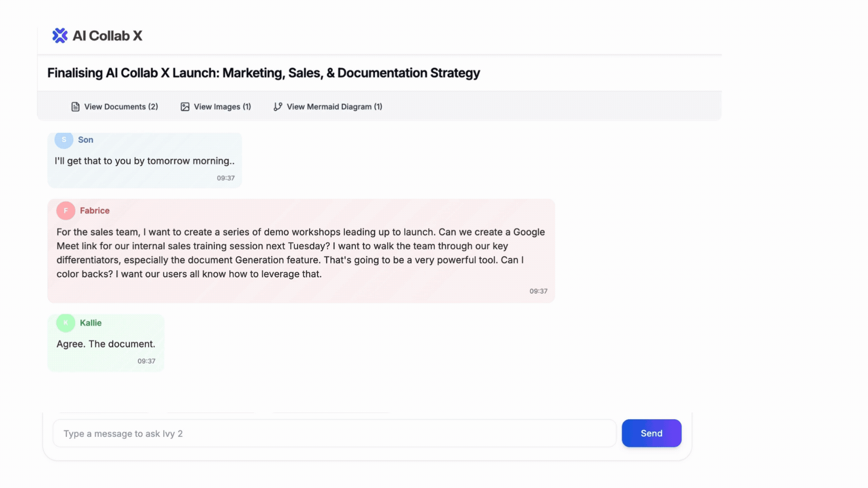Click the Kallie sender name

click(x=90, y=323)
